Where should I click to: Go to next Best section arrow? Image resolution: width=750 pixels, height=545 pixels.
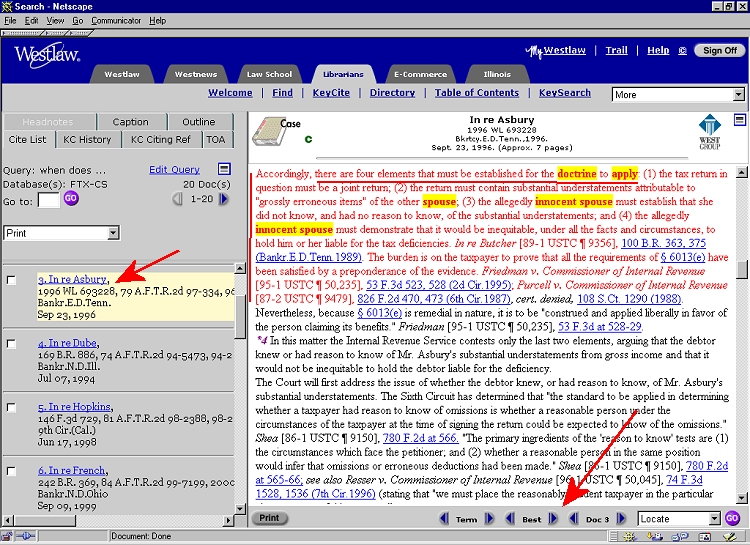coord(553,519)
